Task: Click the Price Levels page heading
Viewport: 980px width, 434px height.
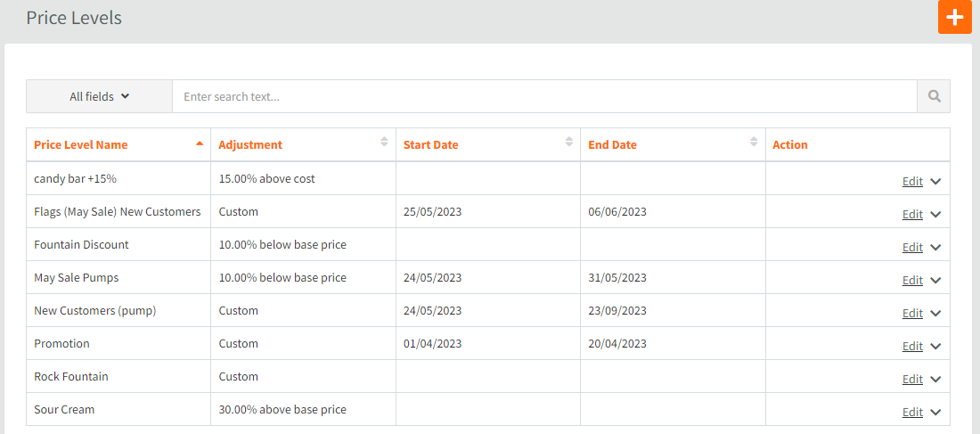Action: click(x=74, y=18)
